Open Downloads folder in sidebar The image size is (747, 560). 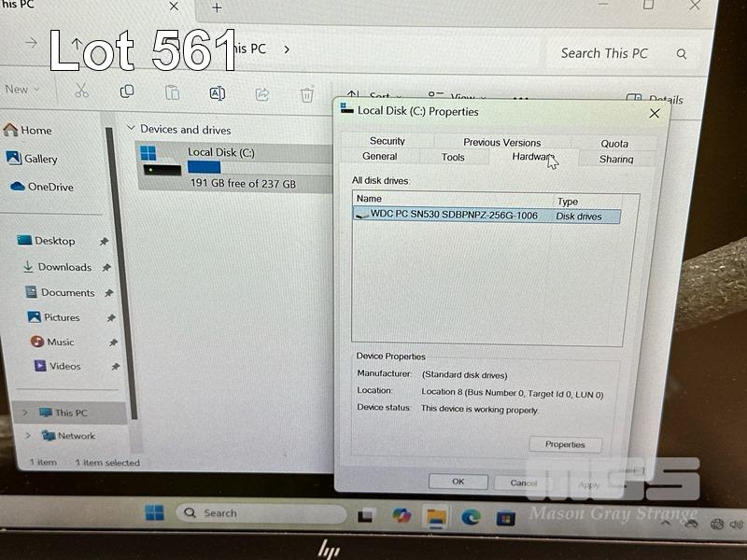[x=63, y=267]
